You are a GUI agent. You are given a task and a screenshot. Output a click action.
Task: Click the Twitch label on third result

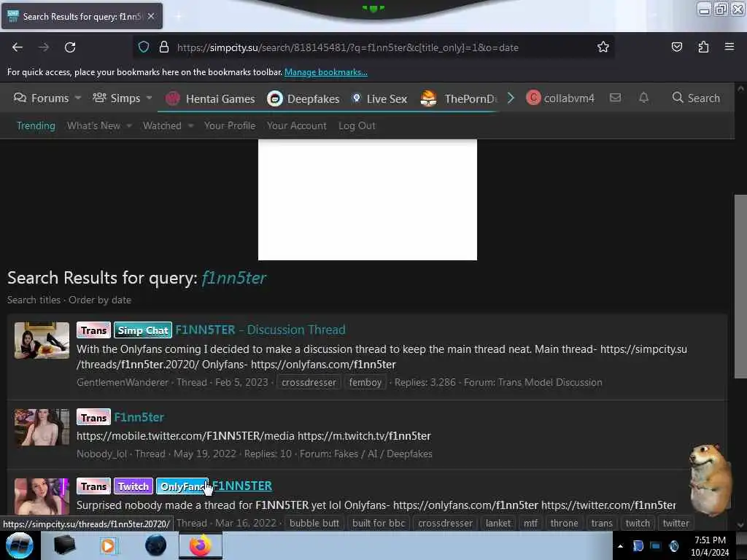coord(133,486)
